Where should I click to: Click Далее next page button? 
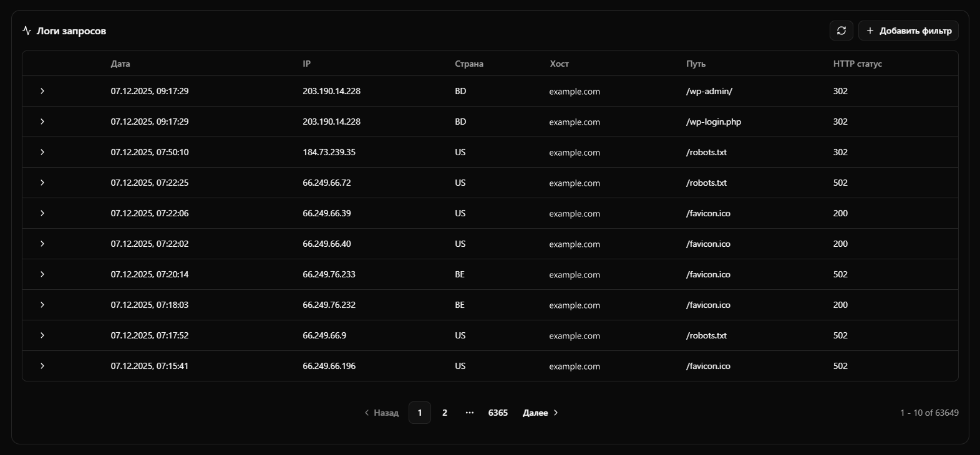click(540, 413)
